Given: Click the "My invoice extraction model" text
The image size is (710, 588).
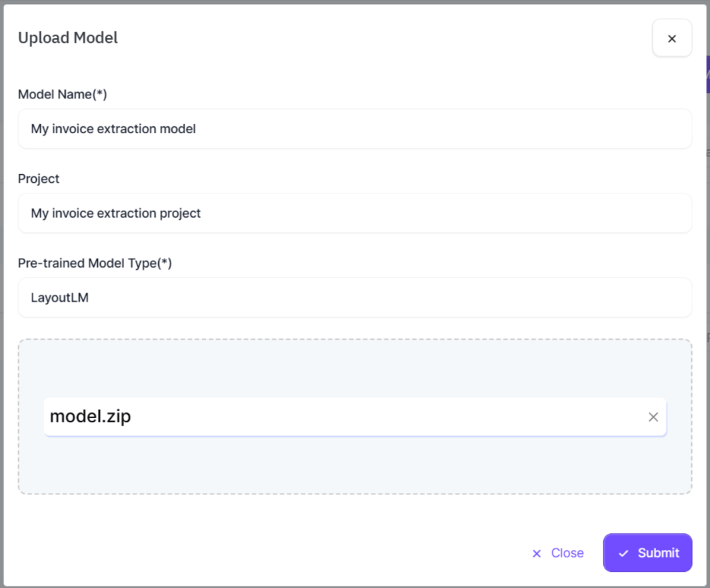Looking at the screenshot, I should 113,129.
